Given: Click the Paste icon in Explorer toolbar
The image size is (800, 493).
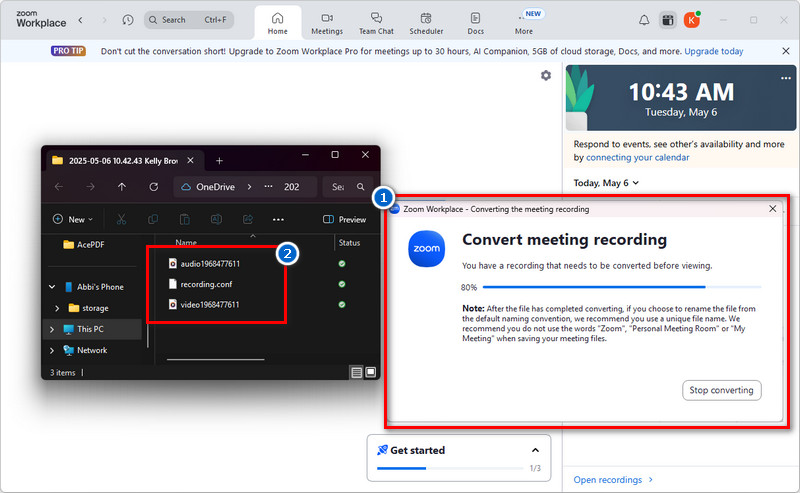Looking at the screenshot, I should click(184, 219).
